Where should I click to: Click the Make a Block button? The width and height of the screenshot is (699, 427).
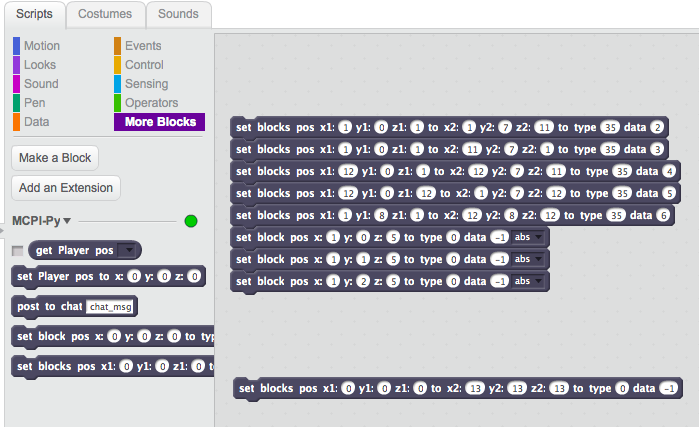[55, 158]
